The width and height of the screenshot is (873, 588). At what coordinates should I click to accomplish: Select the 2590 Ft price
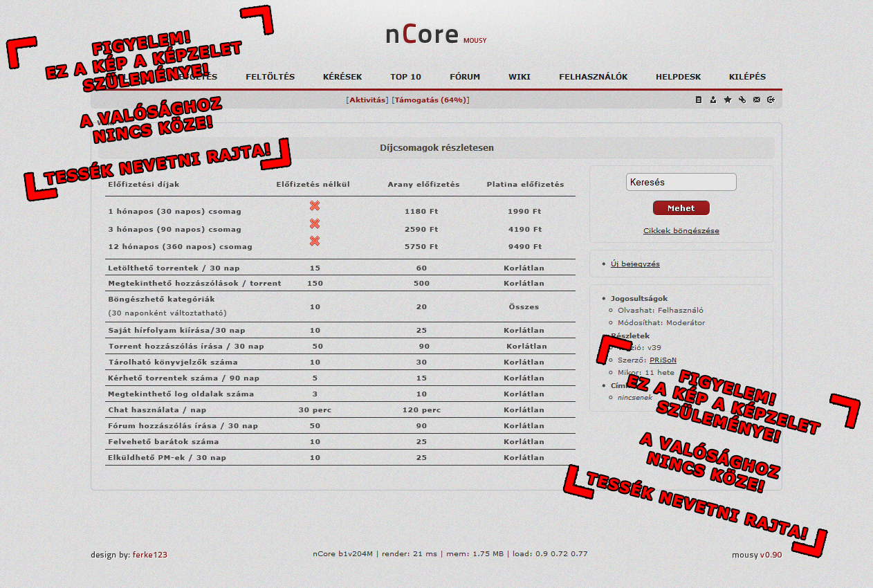421,230
